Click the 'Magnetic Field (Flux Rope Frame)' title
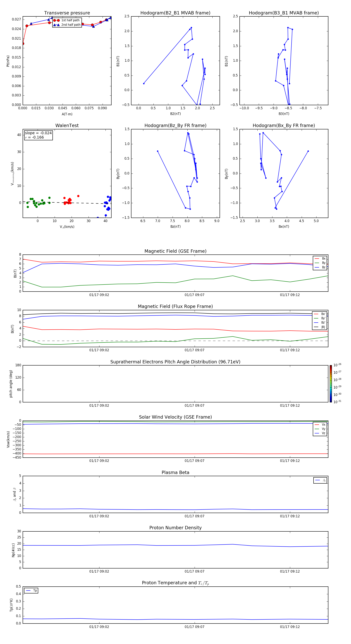 [175, 307]
